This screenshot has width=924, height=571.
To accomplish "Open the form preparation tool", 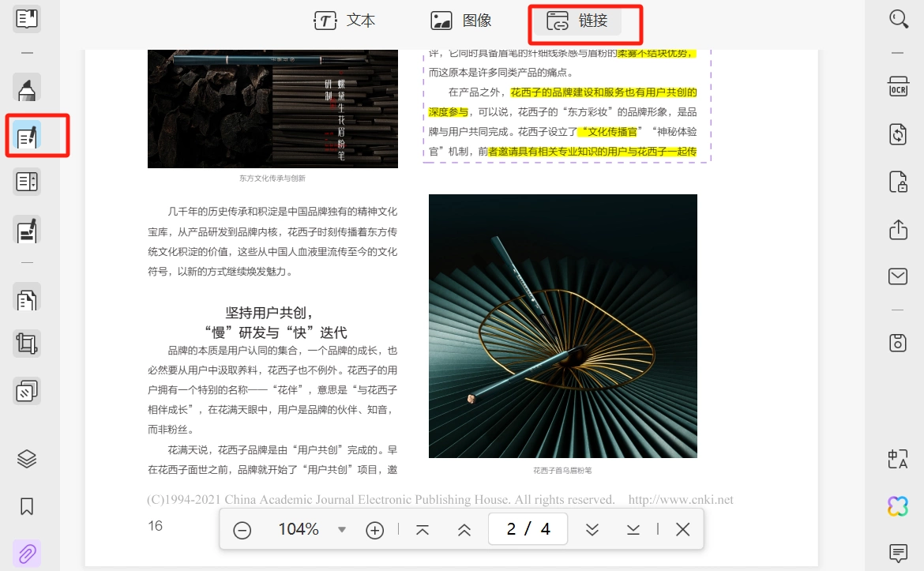I will (27, 182).
